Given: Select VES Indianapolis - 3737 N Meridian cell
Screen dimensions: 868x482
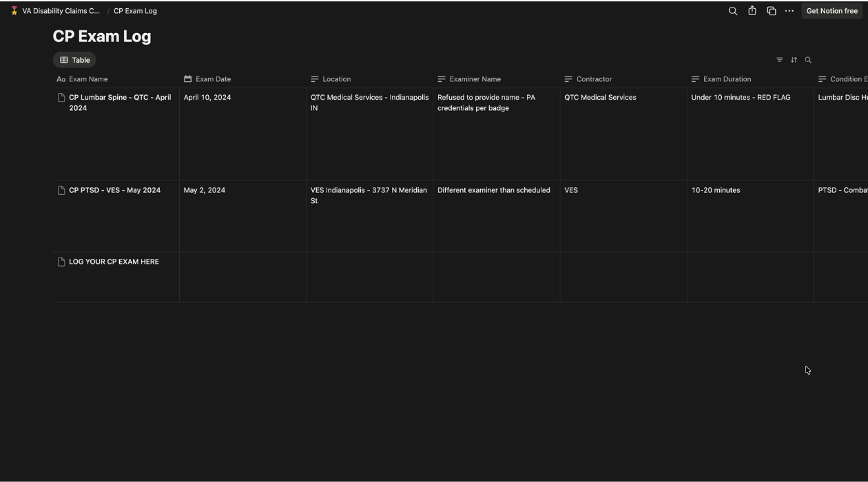Looking at the screenshot, I should [x=369, y=216].
